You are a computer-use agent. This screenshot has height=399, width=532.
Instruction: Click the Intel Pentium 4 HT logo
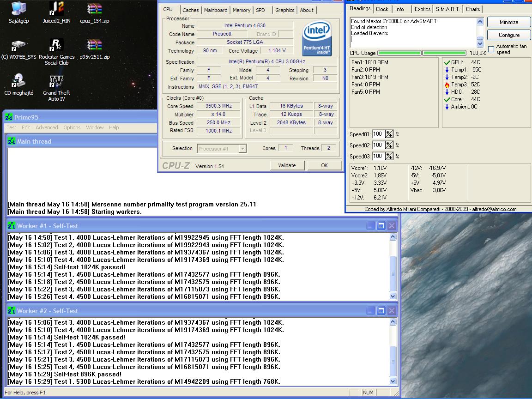coord(316,38)
